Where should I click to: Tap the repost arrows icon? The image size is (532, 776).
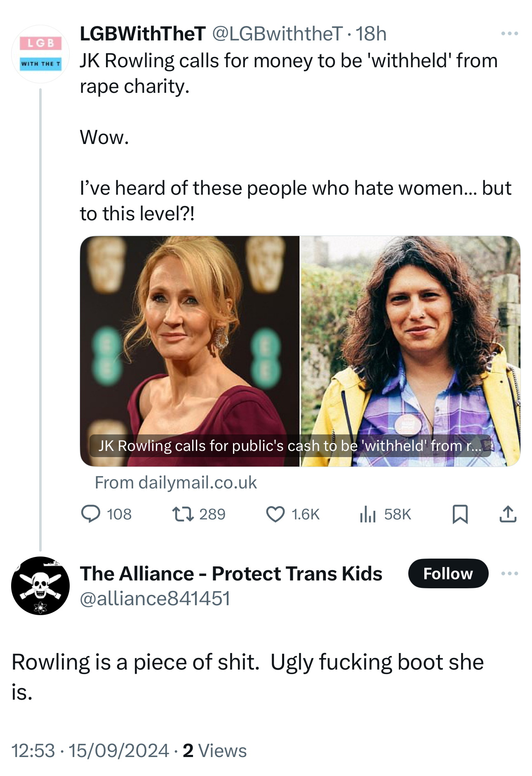tap(183, 514)
